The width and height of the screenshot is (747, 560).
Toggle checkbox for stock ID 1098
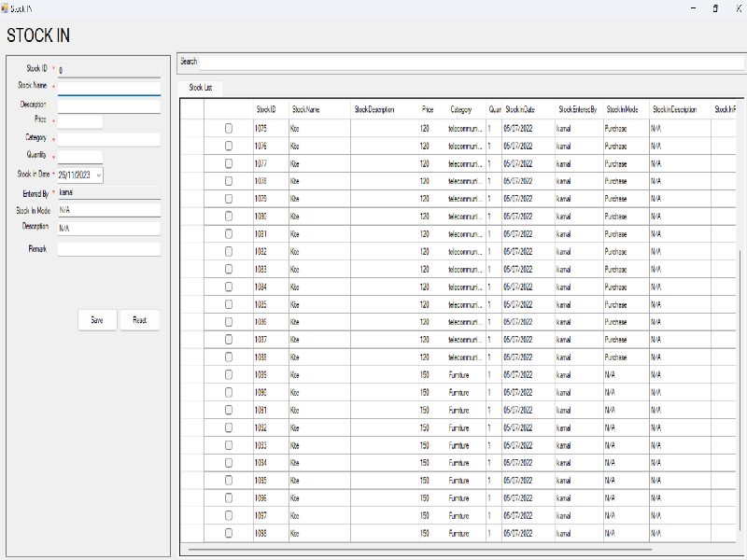click(229, 533)
